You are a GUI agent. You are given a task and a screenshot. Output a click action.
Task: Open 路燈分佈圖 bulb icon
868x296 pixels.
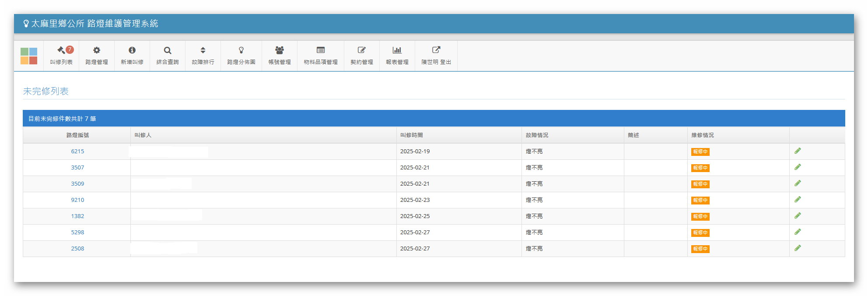[x=241, y=50]
